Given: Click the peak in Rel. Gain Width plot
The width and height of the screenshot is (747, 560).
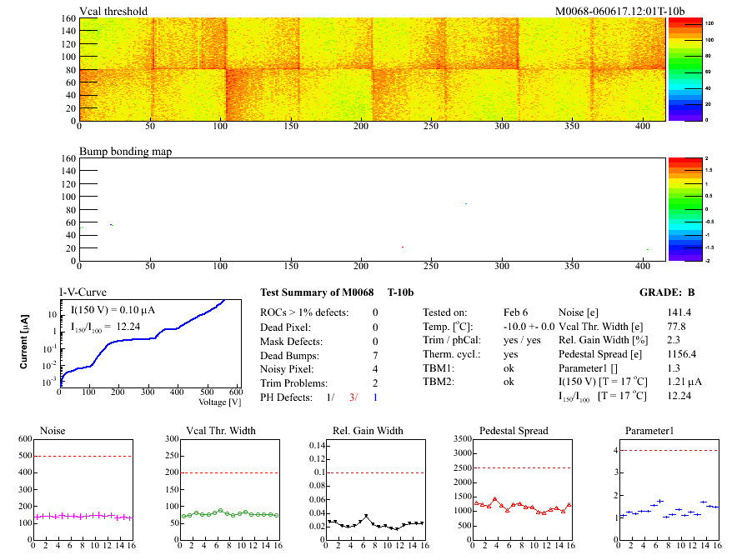Looking at the screenshot, I should pyautogui.click(x=364, y=516).
